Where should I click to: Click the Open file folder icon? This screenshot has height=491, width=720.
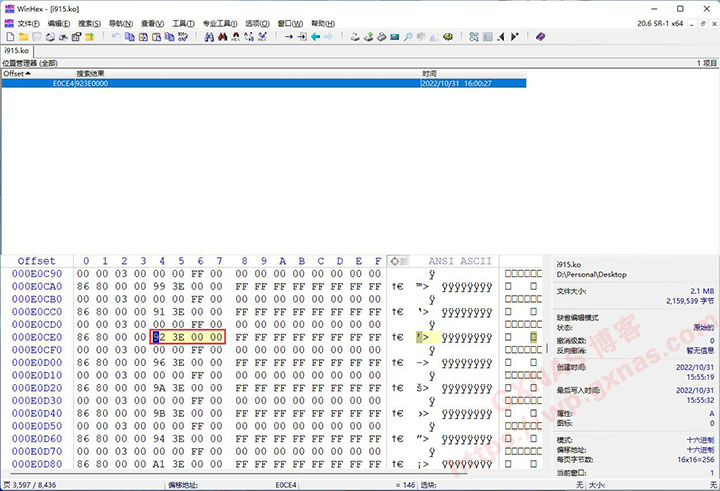[x=22, y=37]
